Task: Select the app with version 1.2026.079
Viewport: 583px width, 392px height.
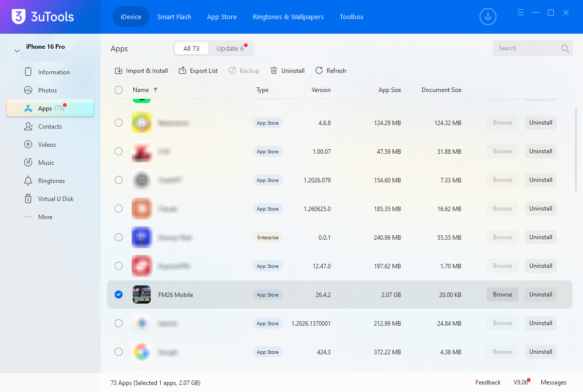Action: pos(119,180)
